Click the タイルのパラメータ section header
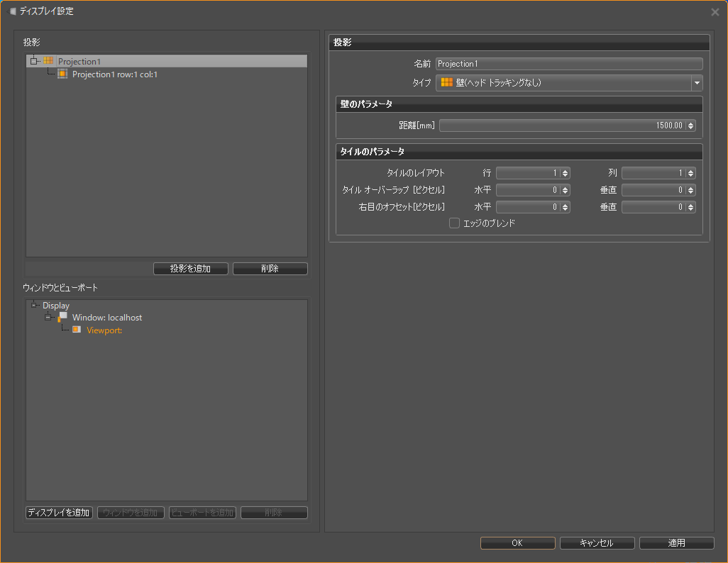The height and width of the screenshot is (563, 728). 519,152
